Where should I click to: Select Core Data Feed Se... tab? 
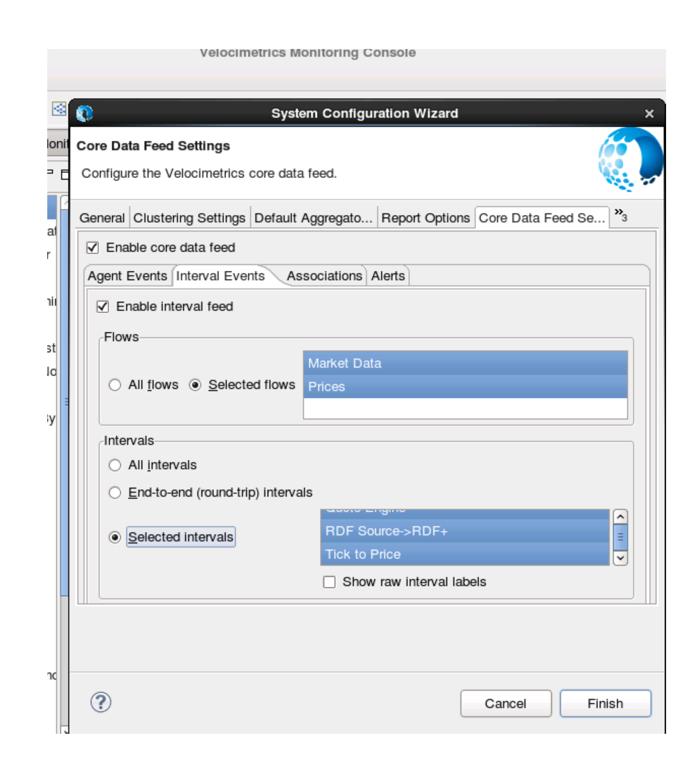[541, 218]
